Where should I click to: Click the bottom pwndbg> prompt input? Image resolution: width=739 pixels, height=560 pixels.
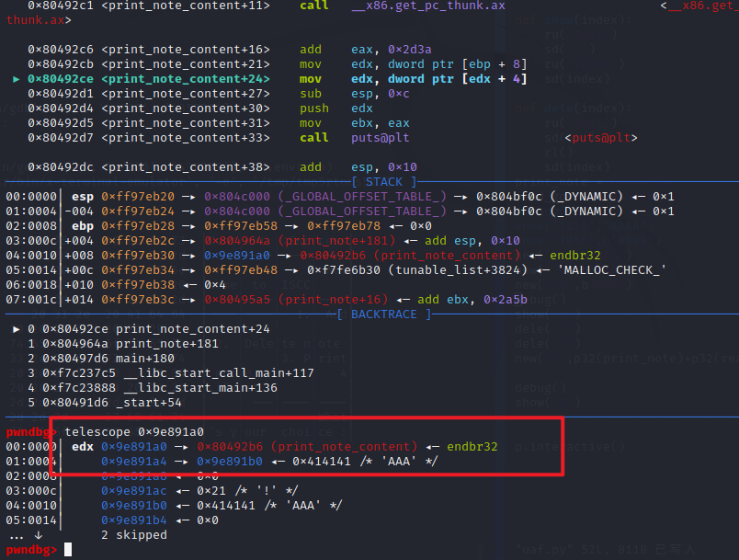(68, 550)
